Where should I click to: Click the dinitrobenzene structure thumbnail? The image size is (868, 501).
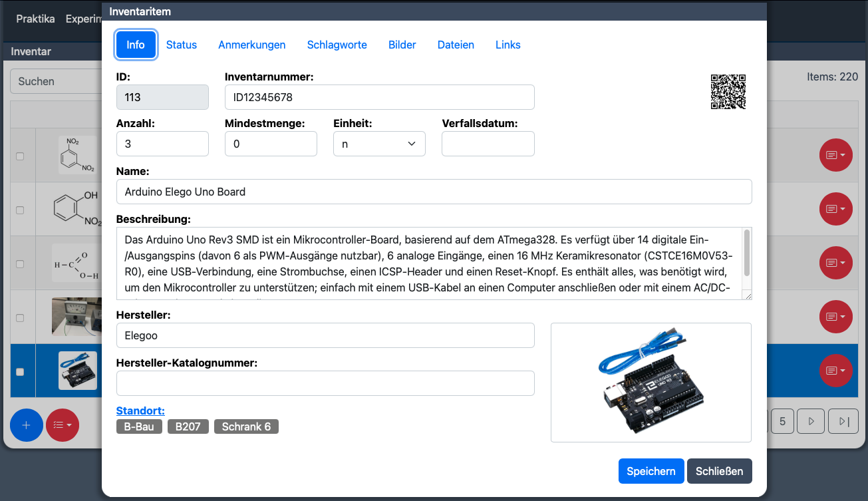point(78,156)
